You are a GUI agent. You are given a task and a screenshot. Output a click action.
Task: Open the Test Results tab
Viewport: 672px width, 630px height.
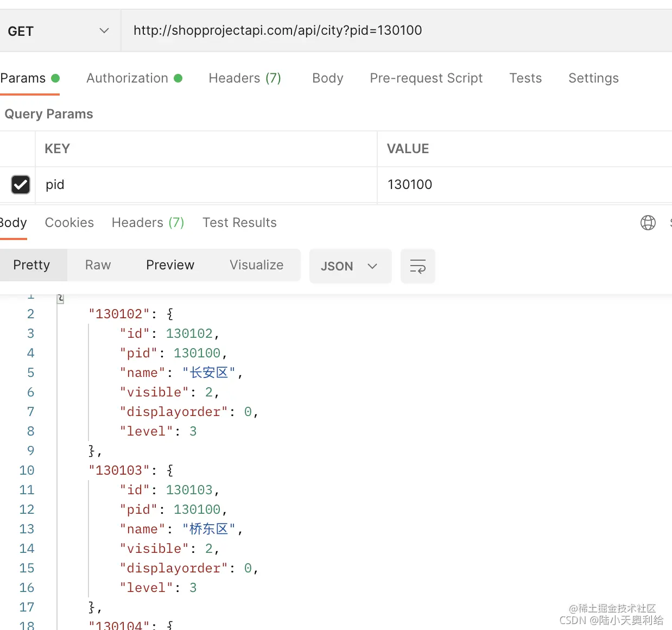click(x=239, y=223)
